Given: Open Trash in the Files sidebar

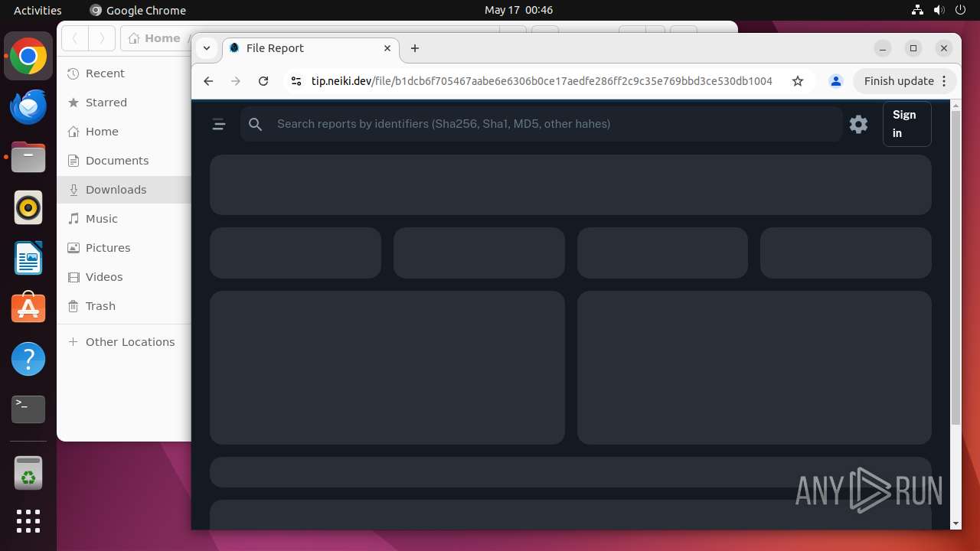Looking at the screenshot, I should pos(124,306).
